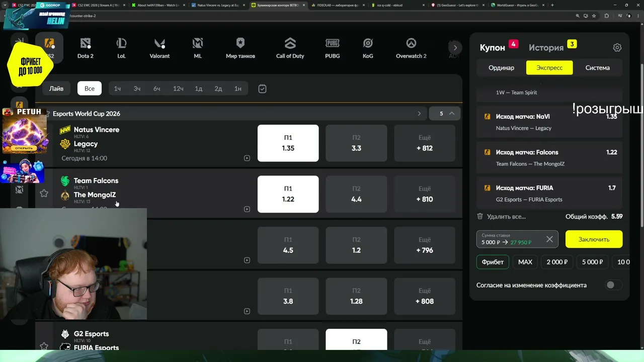Select the П1 3.8 odds

tap(288, 296)
